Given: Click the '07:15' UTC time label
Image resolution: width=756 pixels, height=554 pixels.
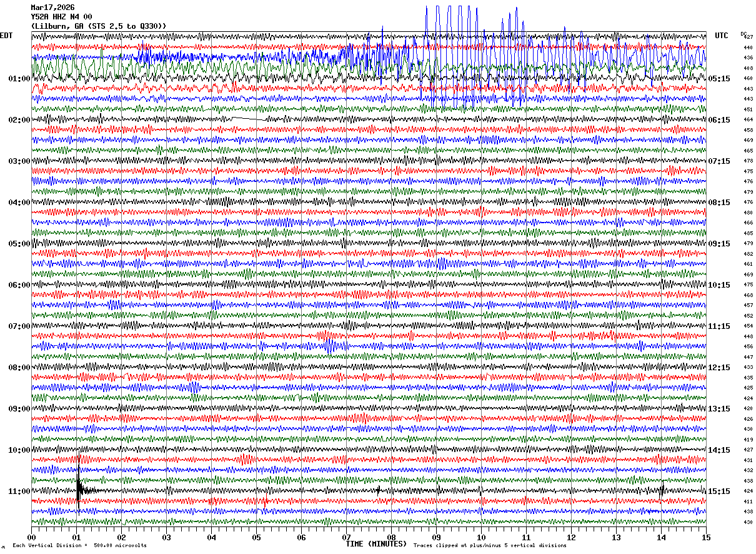Looking at the screenshot, I should tap(719, 161).
